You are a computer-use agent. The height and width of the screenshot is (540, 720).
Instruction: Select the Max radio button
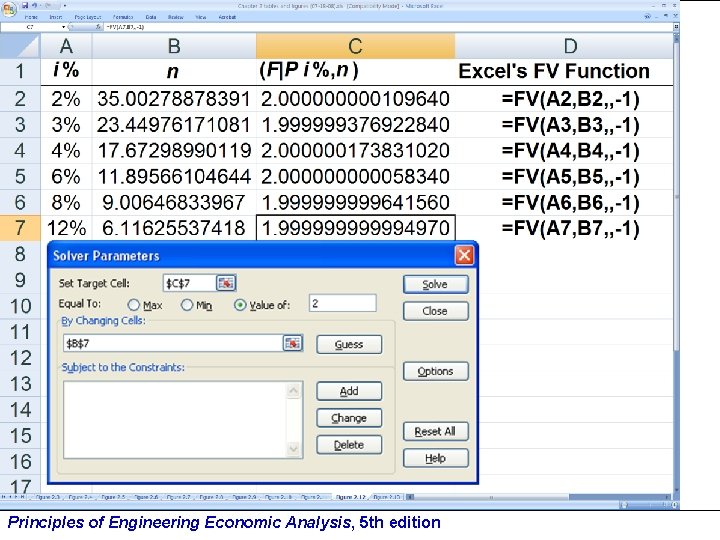click(x=133, y=304)
